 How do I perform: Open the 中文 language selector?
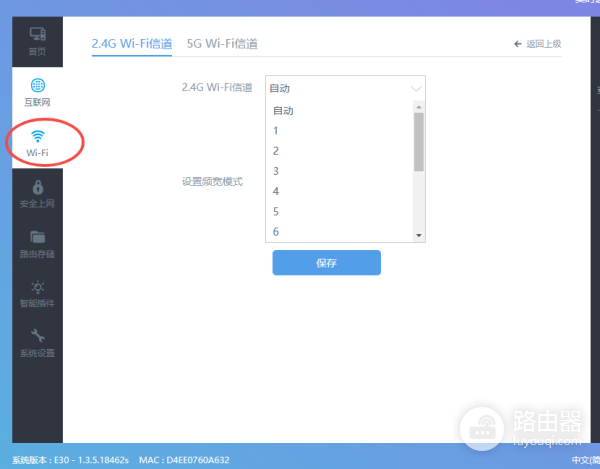point(585,460)
